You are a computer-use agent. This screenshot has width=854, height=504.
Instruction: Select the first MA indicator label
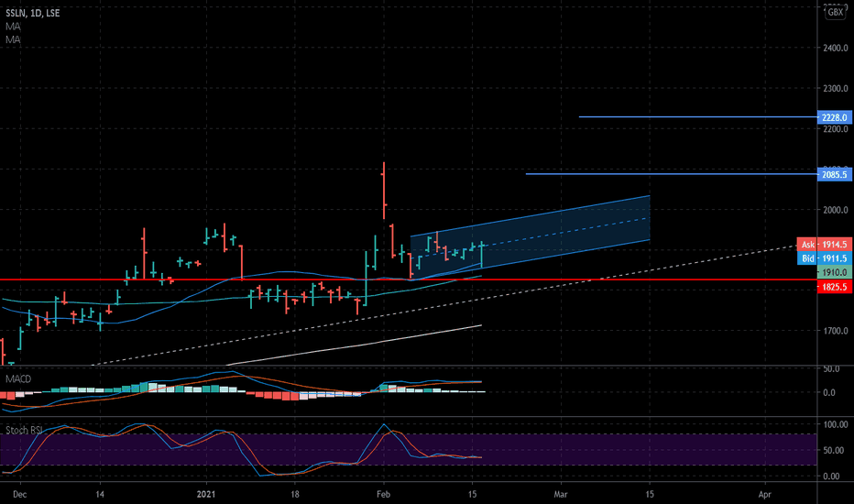click(x=13, y=27)
